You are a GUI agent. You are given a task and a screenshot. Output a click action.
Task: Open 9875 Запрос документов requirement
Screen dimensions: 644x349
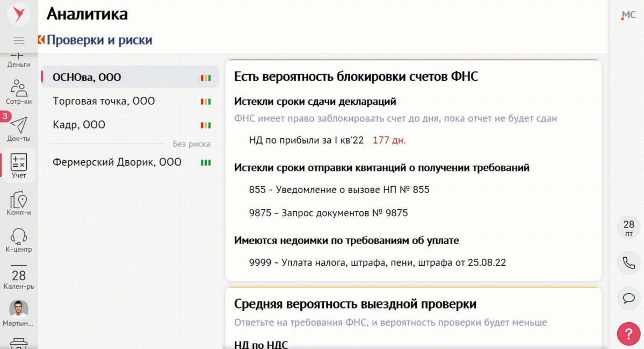click(328, 213)
